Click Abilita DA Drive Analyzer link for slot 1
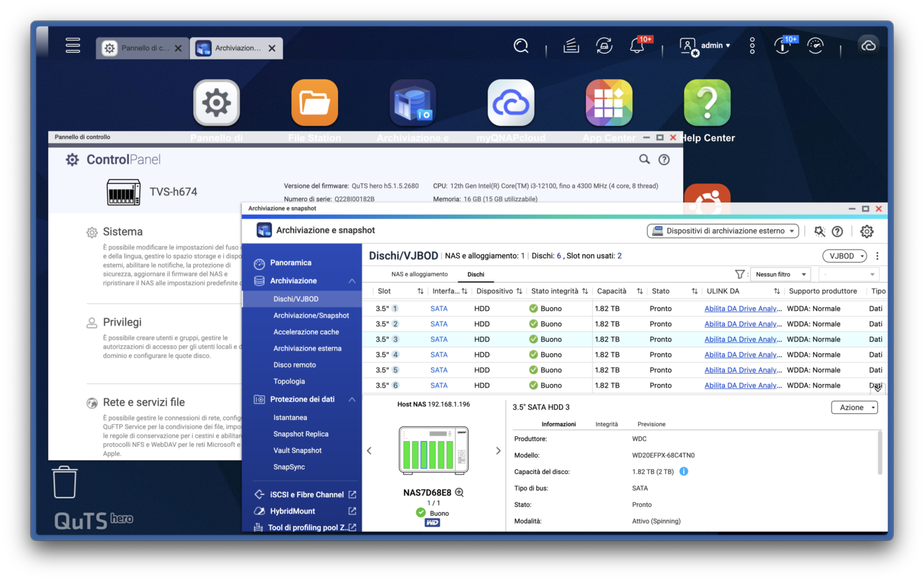 743,308
